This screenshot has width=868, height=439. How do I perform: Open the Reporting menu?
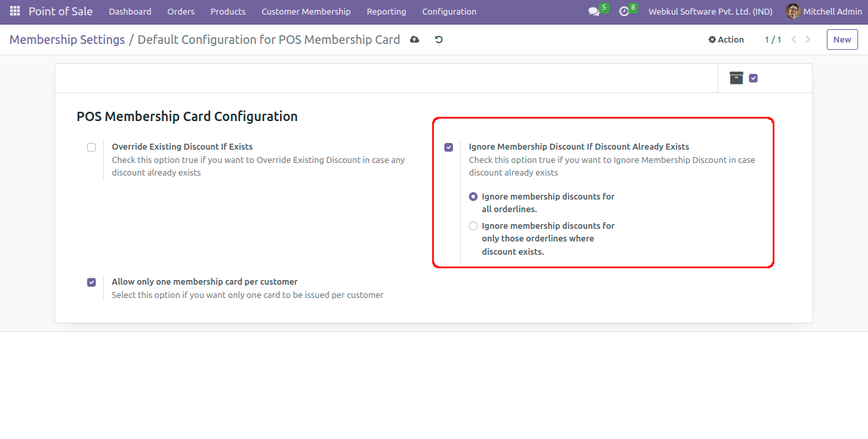point(386,12)
